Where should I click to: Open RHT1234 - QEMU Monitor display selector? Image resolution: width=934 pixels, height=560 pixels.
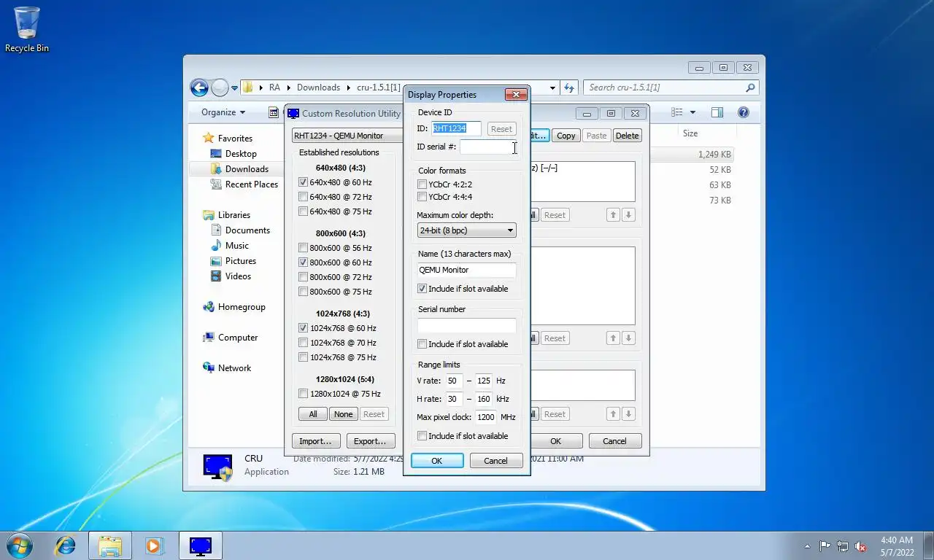pos(348,136)
